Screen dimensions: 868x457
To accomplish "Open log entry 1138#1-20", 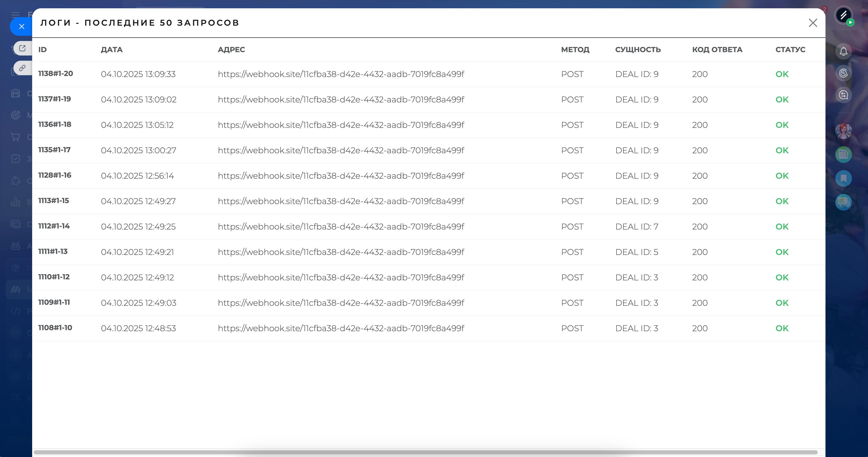I will pyautogui.click(x=55, y=73).
